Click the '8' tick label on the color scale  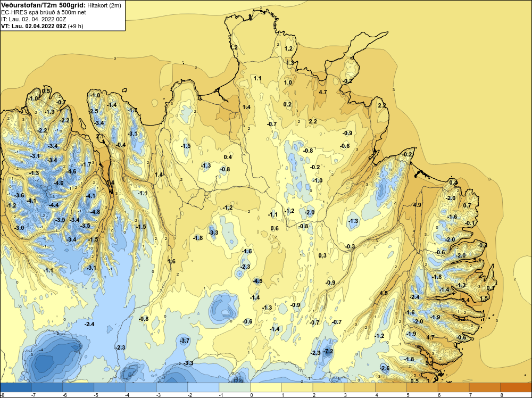click(x=501, y=395)
